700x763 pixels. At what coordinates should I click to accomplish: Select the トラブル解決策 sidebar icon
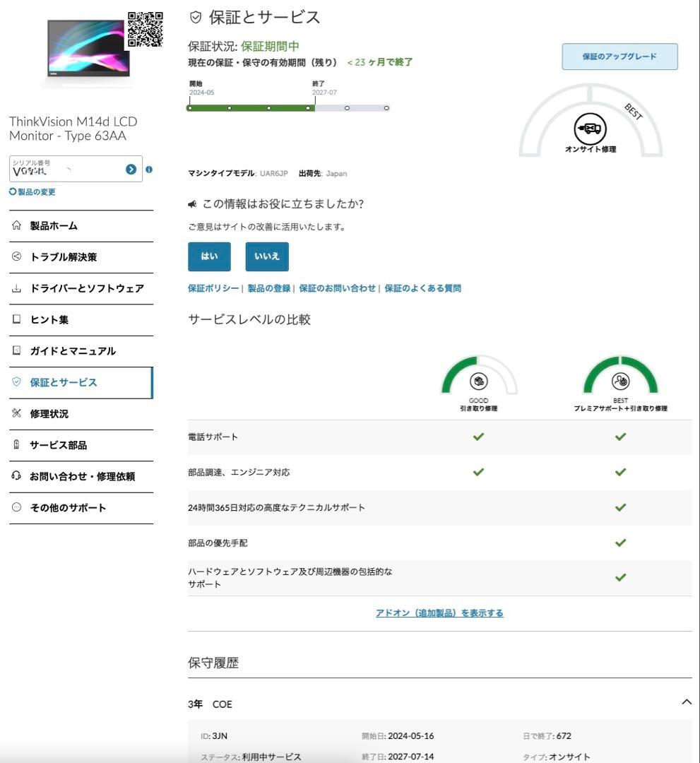[x=15, y=257]
